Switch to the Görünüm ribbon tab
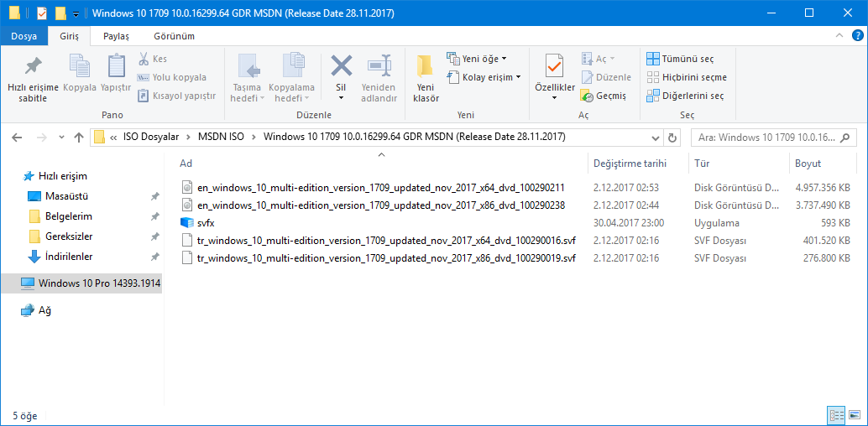The width and height of the screenshot is (868, 426). pyautogui.click(x=174, y=36)
